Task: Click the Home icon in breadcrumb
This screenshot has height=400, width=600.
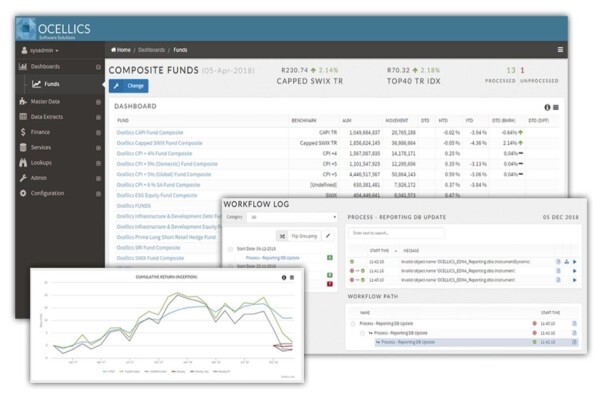Action: coord(113,50)
